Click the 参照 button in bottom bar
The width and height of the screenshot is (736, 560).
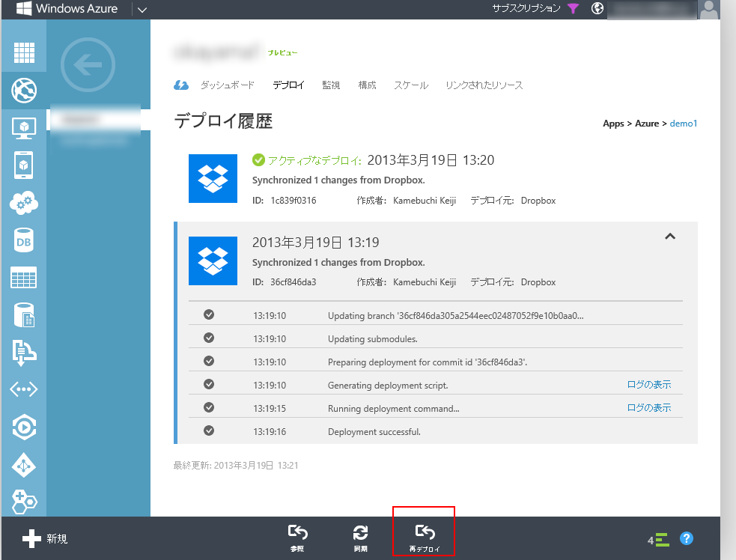pos(298,538)
